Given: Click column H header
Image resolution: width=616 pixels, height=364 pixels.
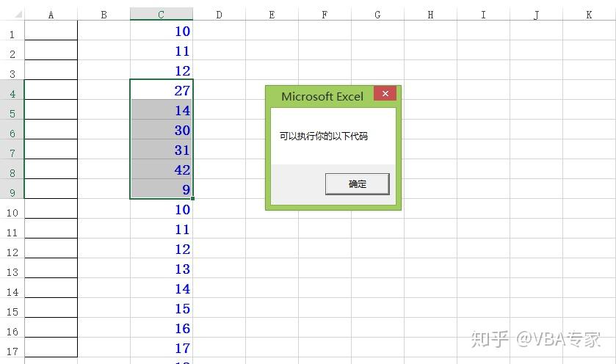Looking at the screenshot, I should click(x=430, y=15).
